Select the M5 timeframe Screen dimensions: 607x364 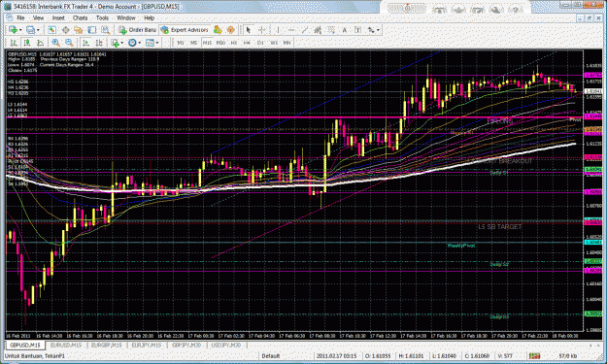[x=193, y=43]
